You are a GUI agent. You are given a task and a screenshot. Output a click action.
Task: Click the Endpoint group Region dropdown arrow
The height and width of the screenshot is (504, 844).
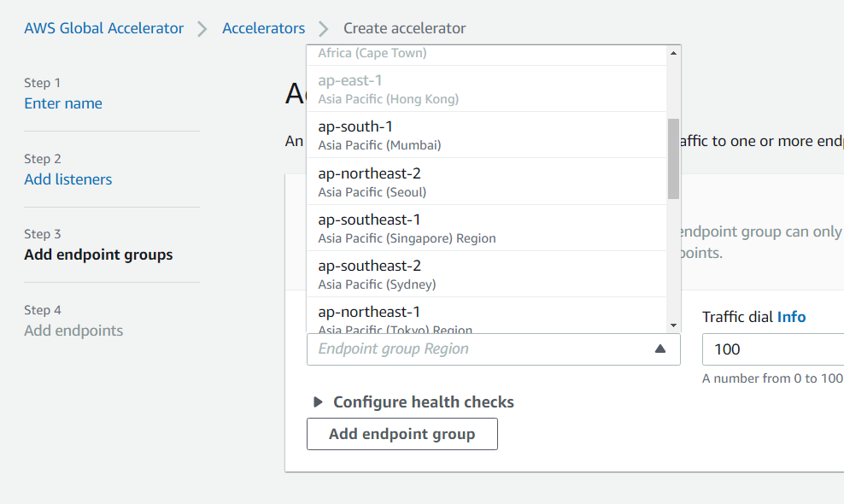pos(659,349)
